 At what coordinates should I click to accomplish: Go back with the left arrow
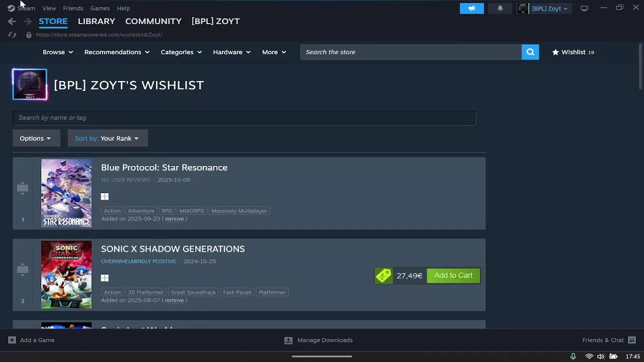click(12, 21)
